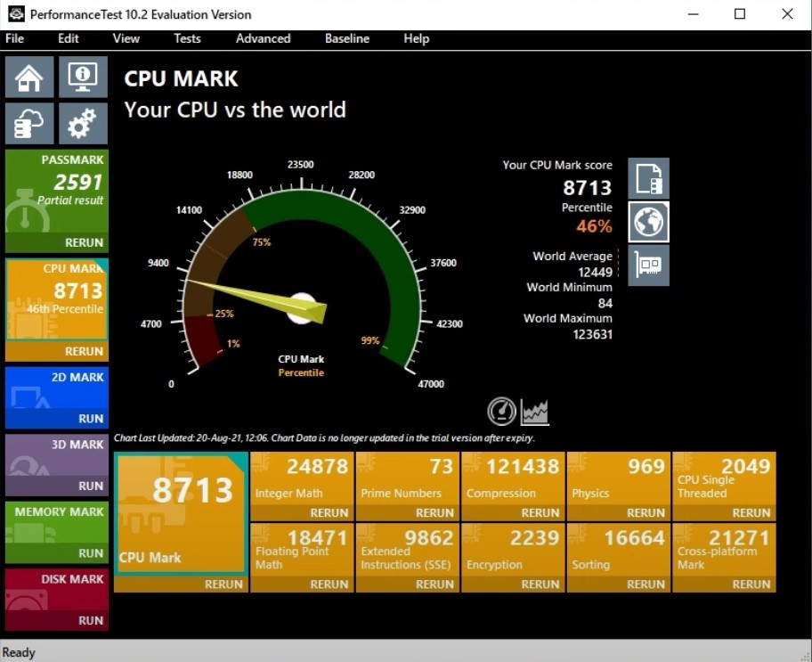812x662 pixels.
Task: Open the Advanced menu
Action: (263, 38)
